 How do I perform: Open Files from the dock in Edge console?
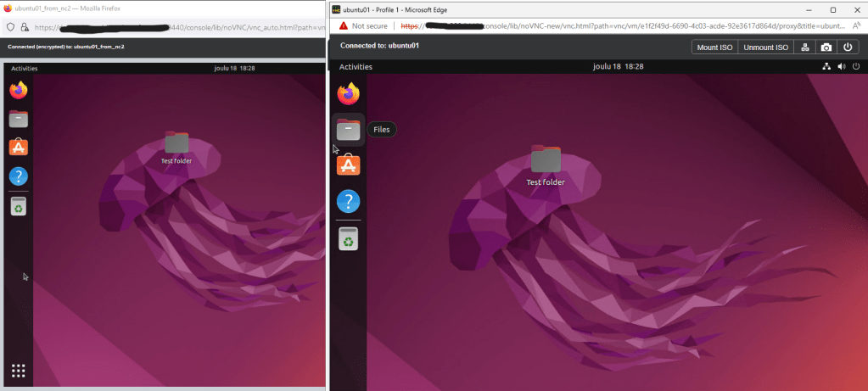348,130
